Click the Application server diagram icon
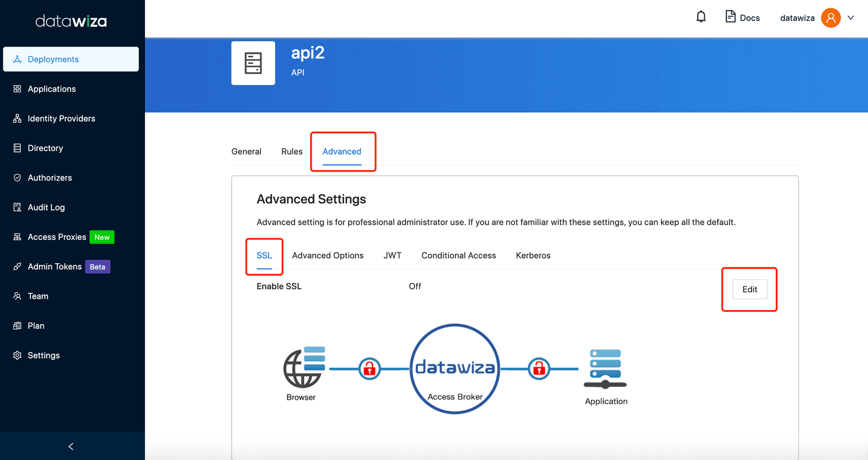The image size is (868, 460). pyautogui.click(x=605, y=369)
